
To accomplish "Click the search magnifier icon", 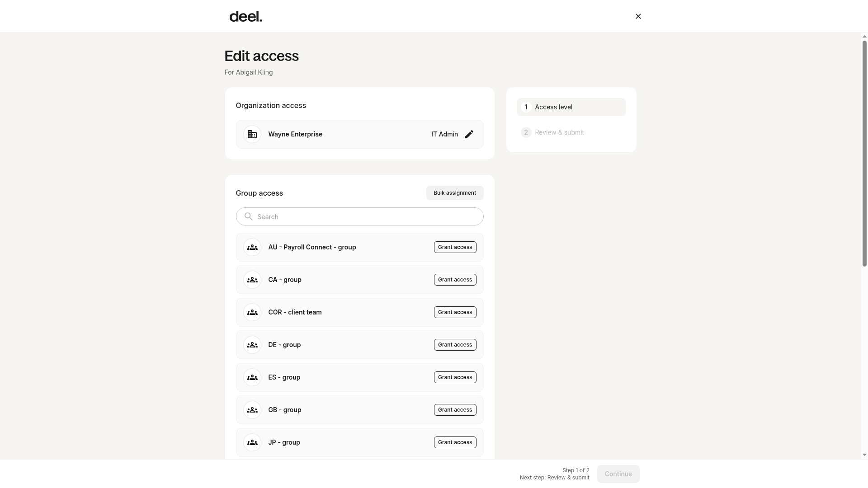I will click(249, 216).
